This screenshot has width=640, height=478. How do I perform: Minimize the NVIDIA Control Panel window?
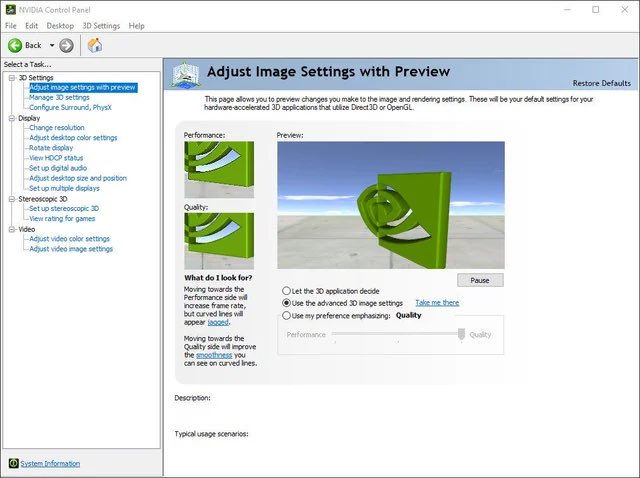coord(567,9)
